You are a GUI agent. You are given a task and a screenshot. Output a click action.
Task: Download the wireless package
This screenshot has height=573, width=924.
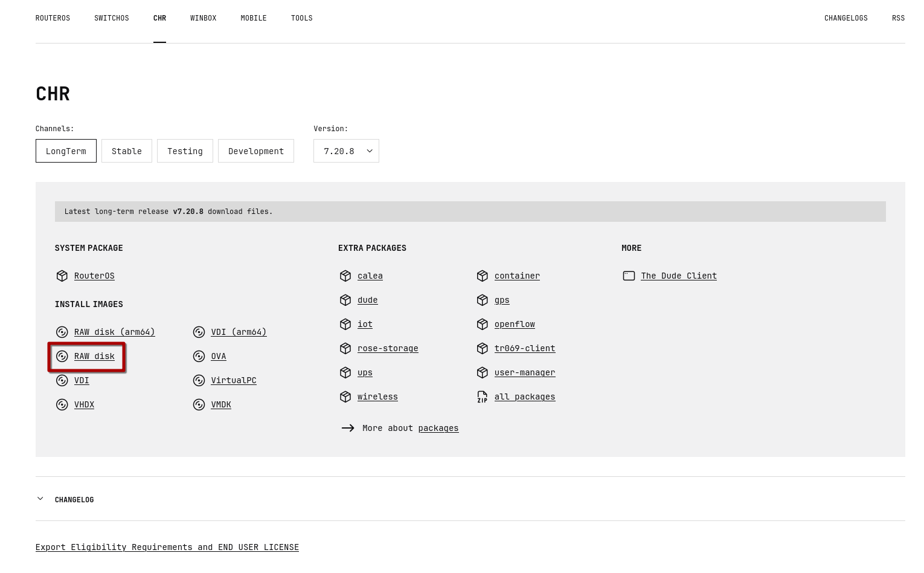click(x=377, y=397)
